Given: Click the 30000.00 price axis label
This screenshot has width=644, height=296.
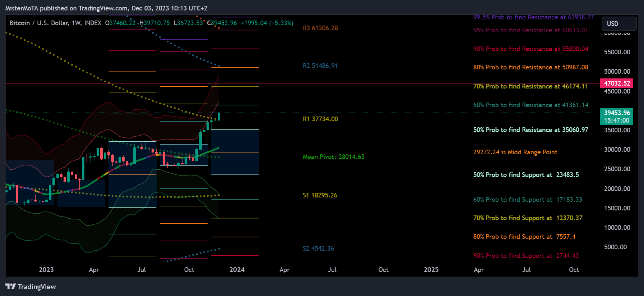Looking at the screenshot, I should tap(617, 150).
